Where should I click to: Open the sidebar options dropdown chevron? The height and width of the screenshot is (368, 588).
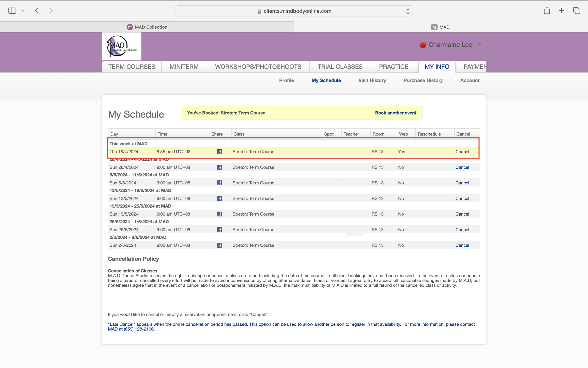coord(23,11)
